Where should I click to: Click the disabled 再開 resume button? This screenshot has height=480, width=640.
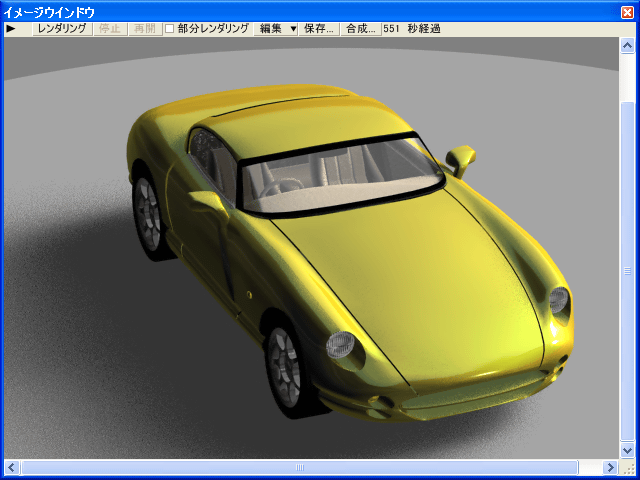point(145,29)
